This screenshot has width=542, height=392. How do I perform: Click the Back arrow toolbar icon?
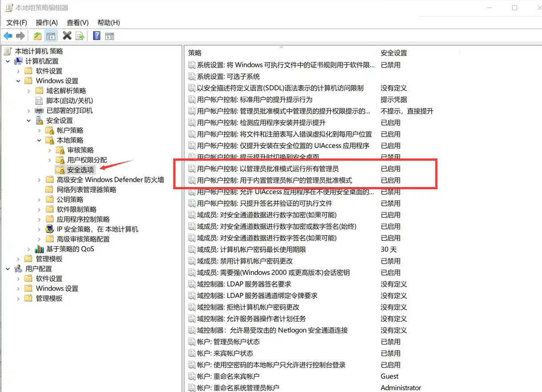tap(8, 36)
